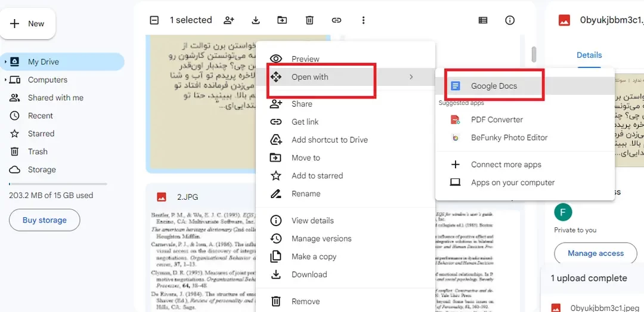The height and width of the screenshot is (312, 644).
Task: Click the download icon in toolbar
Action: (256, 20)
